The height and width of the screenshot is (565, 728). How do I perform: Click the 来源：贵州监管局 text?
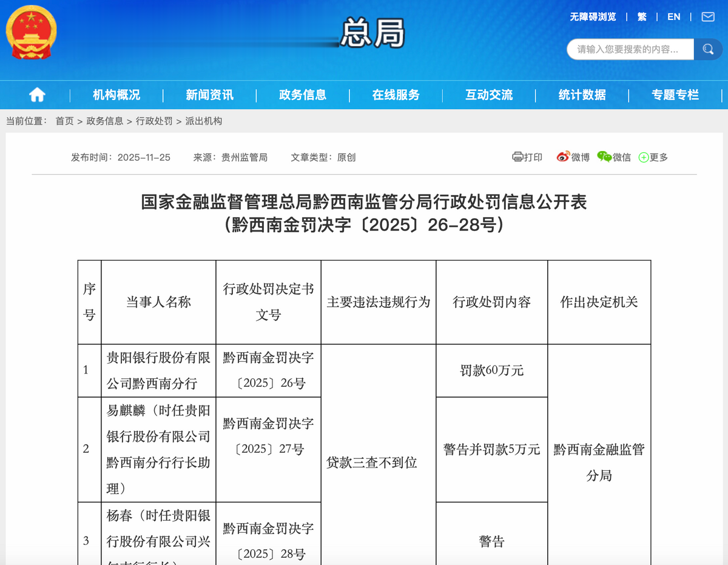point(231,157)
